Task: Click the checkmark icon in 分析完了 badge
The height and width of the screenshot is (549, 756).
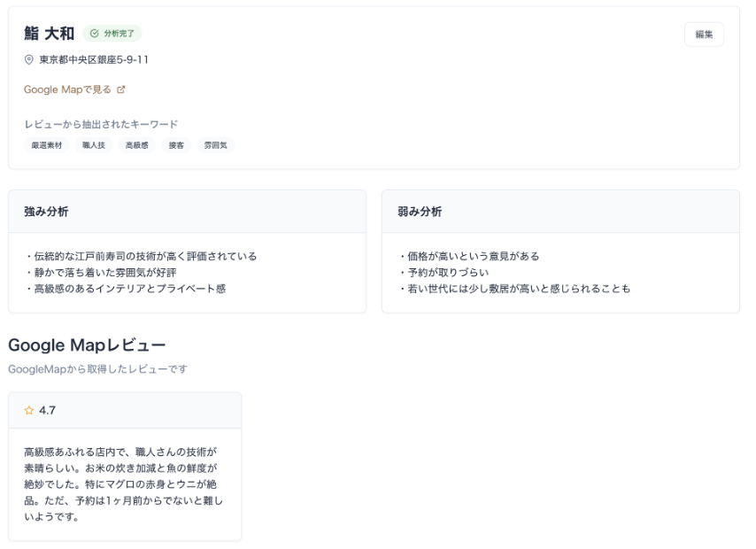Action: [x=94, y=34]
